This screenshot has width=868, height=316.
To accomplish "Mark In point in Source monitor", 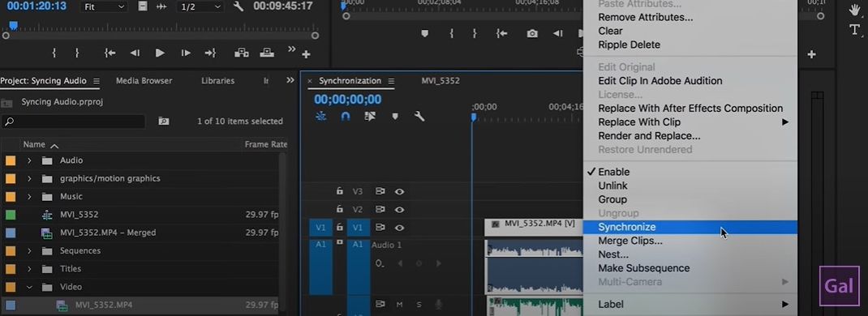I will [x=54, y=53].
